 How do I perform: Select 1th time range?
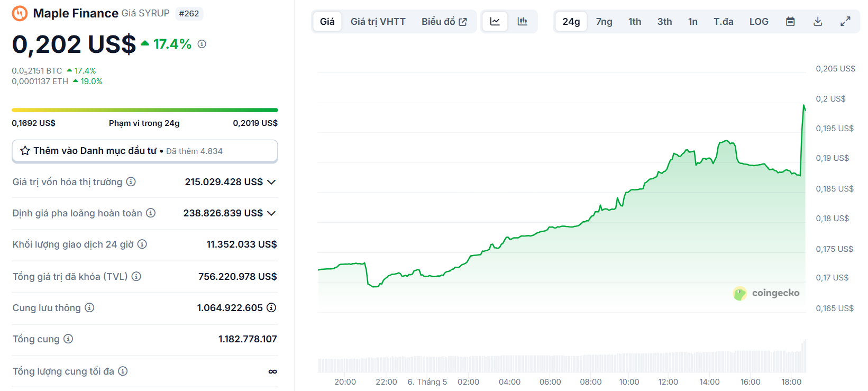click(635, 22)
